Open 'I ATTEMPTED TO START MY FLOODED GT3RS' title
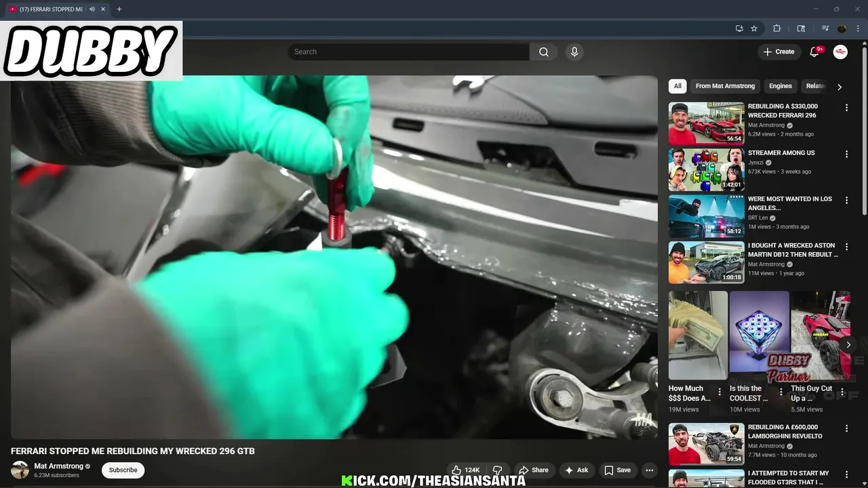Viewport: 868px width, 488px height. pos(789,478)
